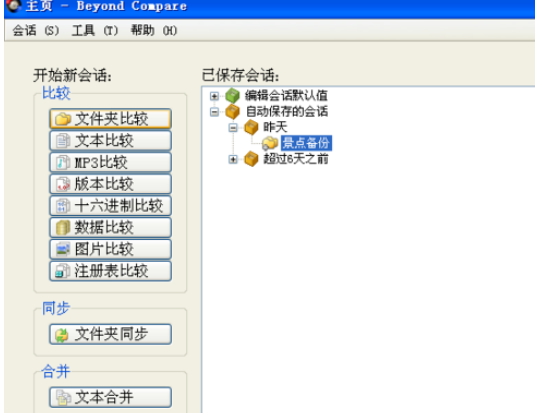Click the document icon on 文本比较
This screenshot has height=413, width=535.
click(63, 141)
